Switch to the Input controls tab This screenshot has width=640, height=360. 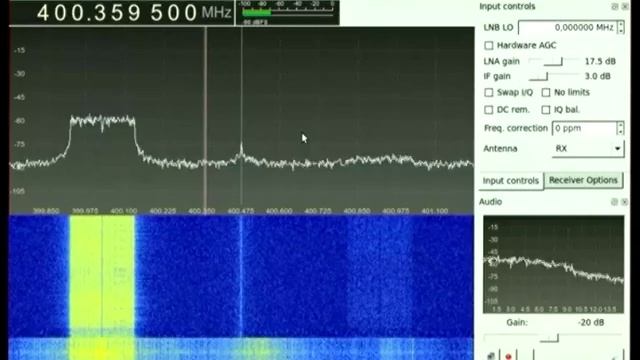tap(511, 181)
